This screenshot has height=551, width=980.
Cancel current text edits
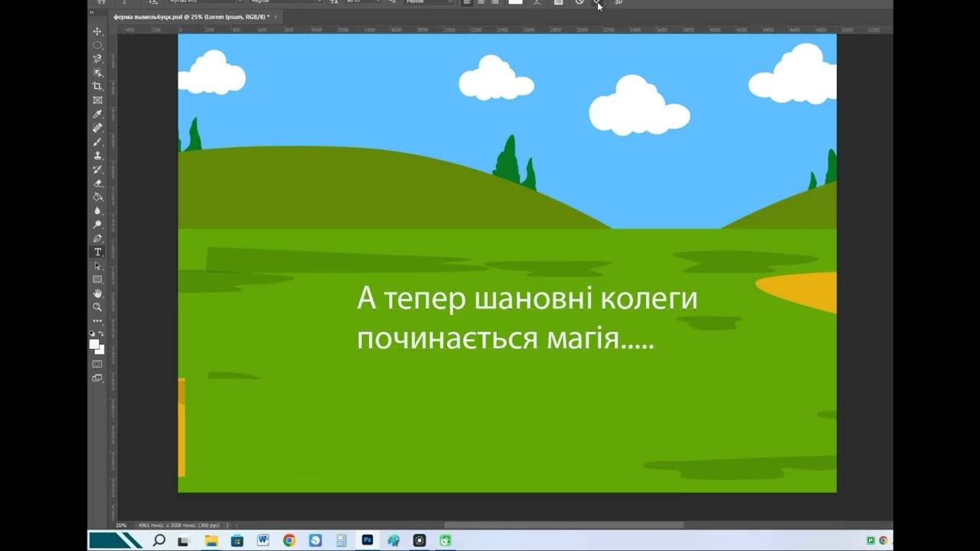580,2
